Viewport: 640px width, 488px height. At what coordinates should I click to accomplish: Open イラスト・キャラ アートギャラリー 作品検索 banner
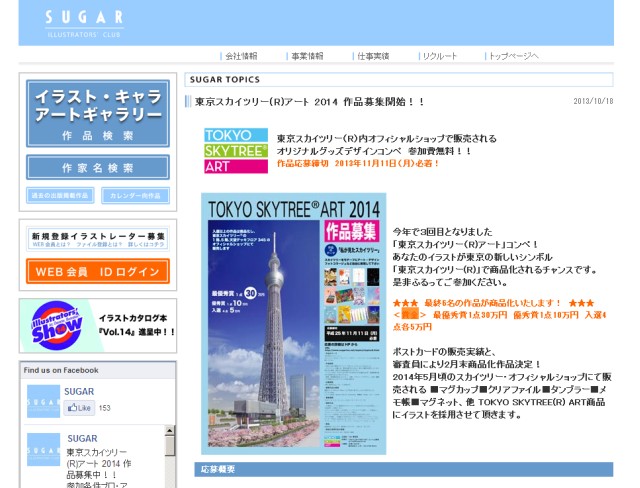pos(98,113)
